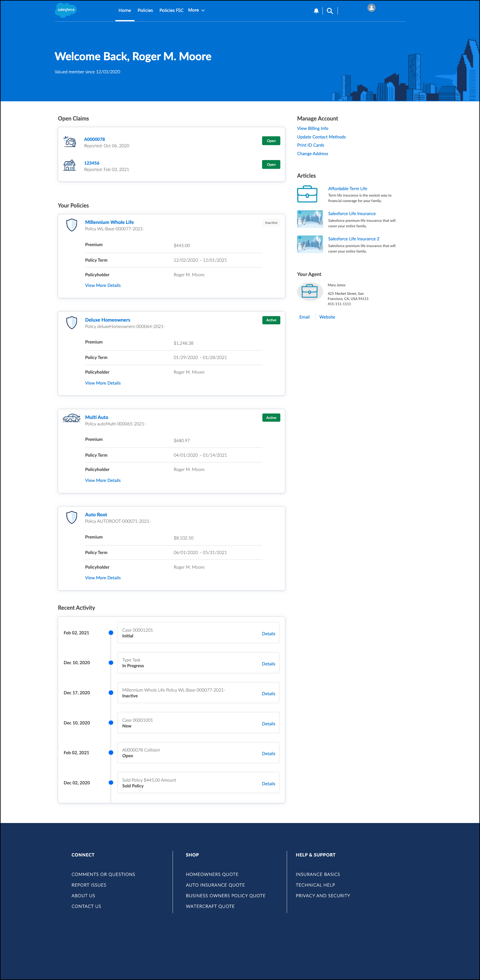Click the car collision icon for claim A0000078
This screenshot has height=980, width=480.
70,141
